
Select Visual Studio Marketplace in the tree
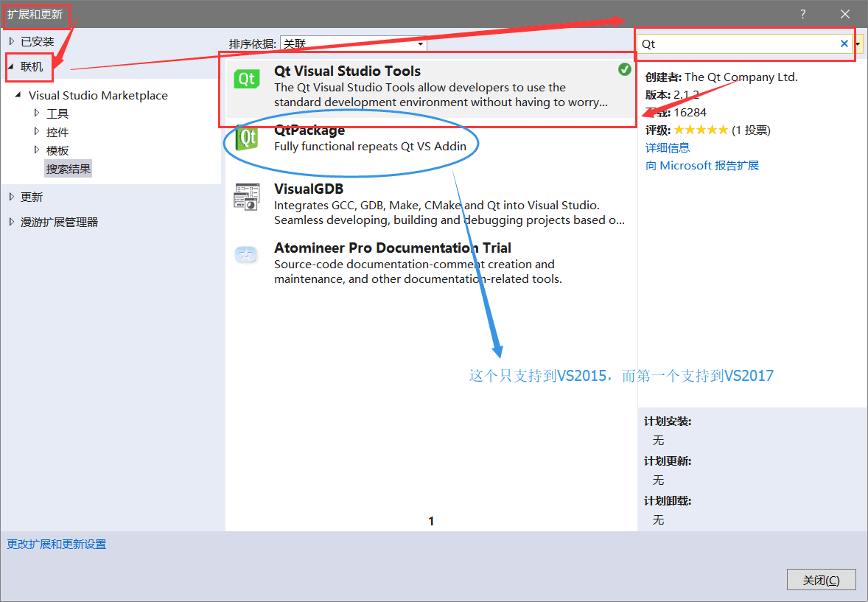tap(98, 95)
